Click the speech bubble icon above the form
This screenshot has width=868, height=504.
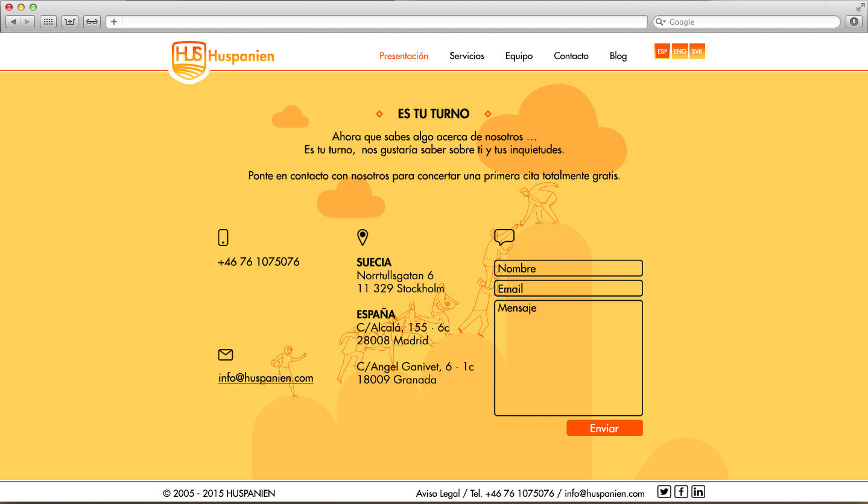coord(504,236)
